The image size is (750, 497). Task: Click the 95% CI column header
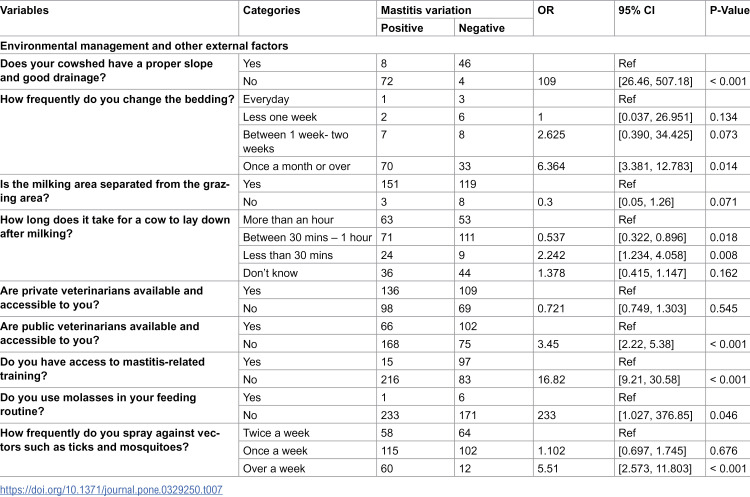(x=636, y=10)
